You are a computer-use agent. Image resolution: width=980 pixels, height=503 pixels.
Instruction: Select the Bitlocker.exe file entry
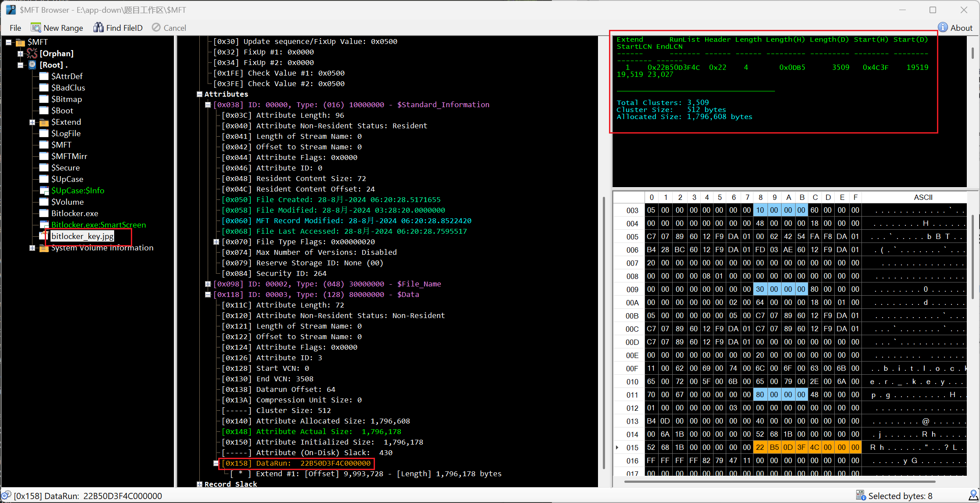[75, 214]
